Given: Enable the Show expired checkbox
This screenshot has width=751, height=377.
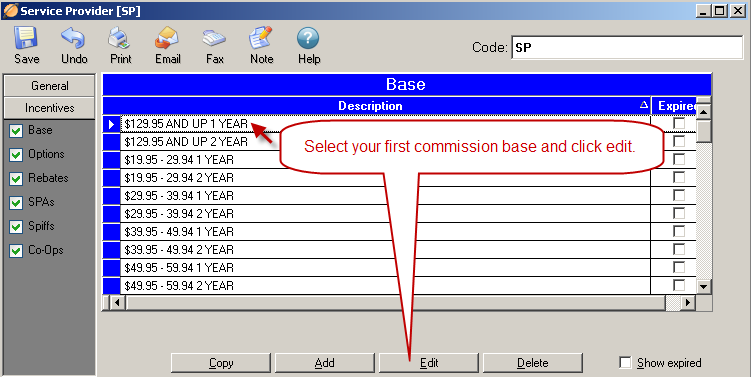Looking at the screenshot, I should (x=625, y=363).
